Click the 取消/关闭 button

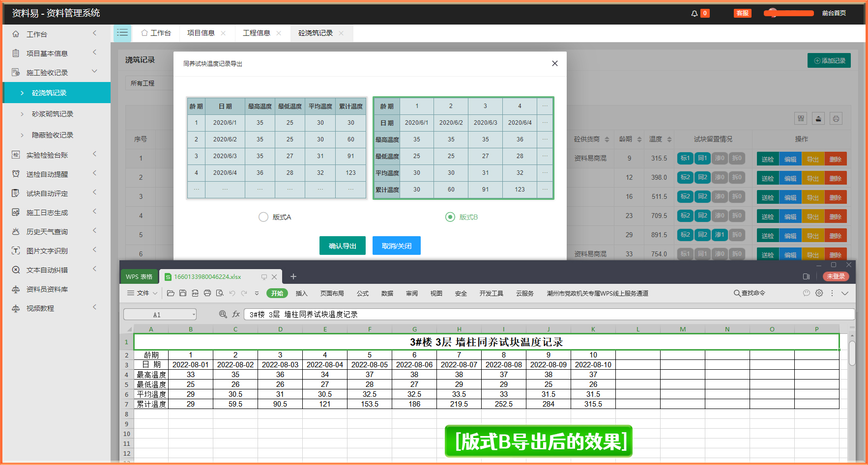[x=397, y=246]
